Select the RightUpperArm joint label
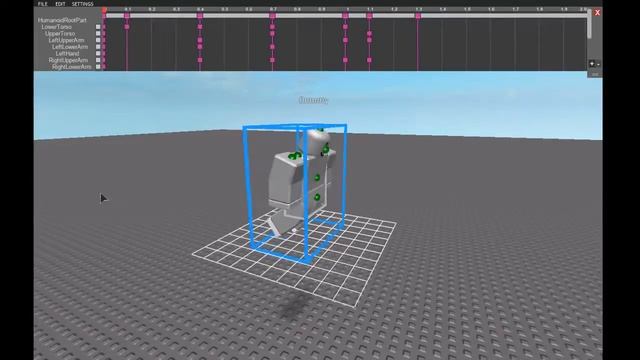 (68, 60)
